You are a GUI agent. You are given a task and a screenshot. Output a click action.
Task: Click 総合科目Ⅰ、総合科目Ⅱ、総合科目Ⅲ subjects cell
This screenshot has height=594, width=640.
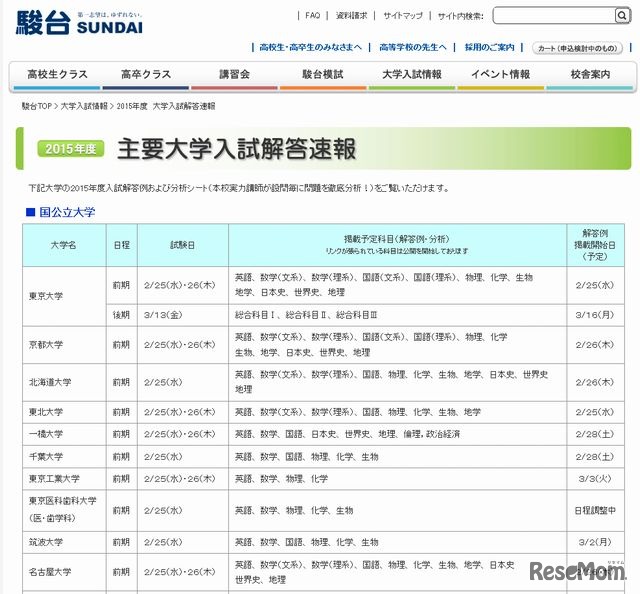pyautogui.click(x=398, y=315)
